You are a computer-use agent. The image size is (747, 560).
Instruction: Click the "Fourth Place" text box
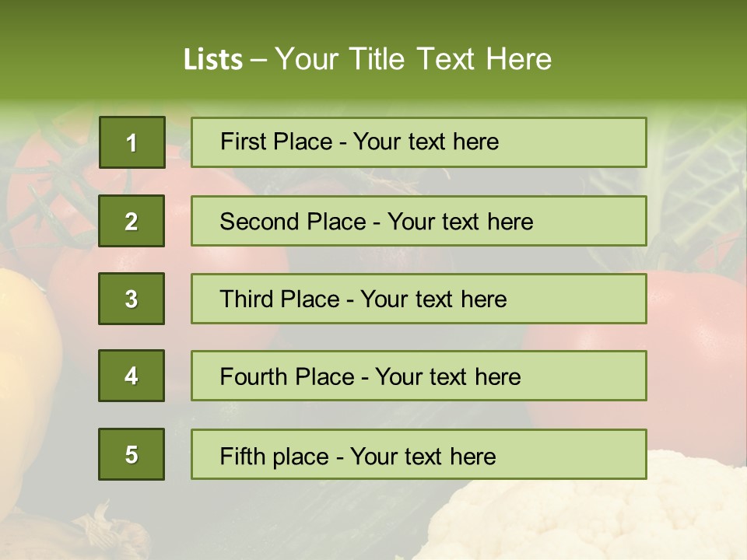419,376
